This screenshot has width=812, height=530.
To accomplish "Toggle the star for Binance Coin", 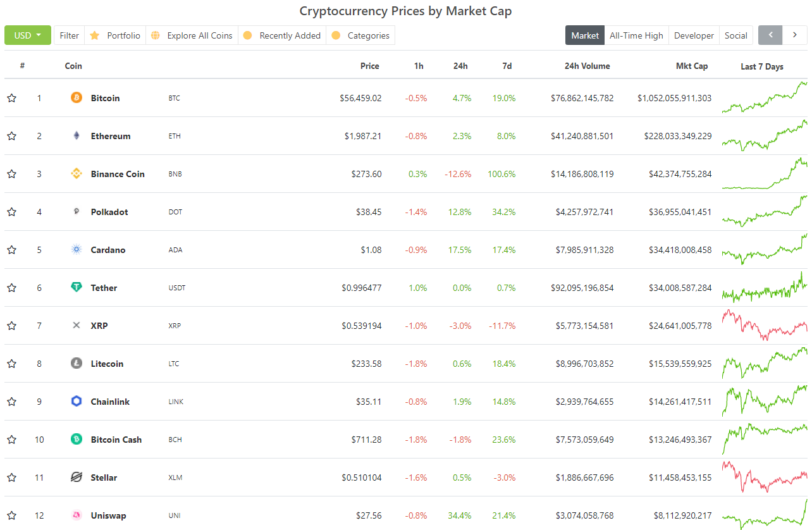I will (11, 174).
